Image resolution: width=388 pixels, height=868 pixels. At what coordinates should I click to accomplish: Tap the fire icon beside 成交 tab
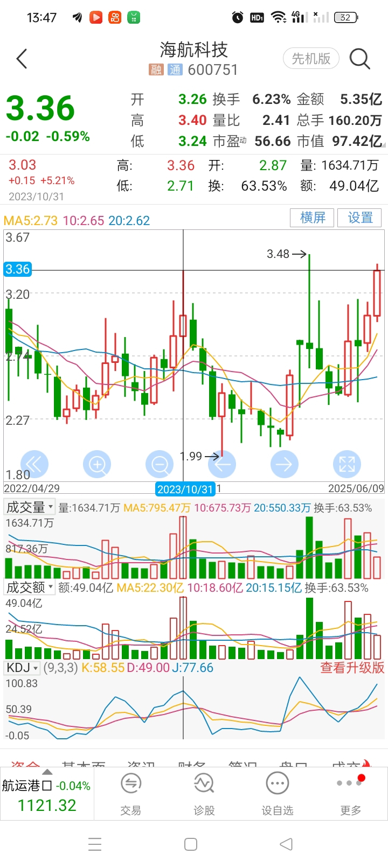point(367,764)
